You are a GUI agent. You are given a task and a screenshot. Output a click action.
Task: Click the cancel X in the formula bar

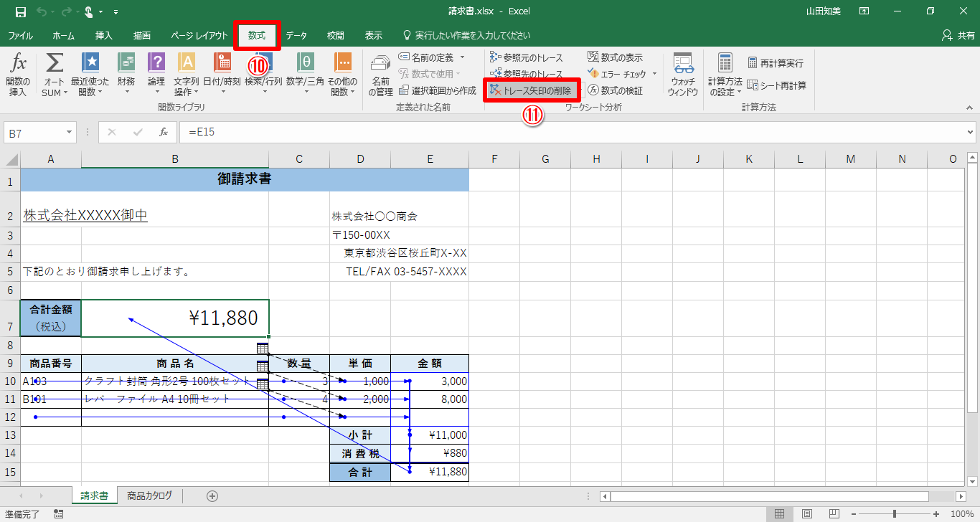(x=112, y=132)
